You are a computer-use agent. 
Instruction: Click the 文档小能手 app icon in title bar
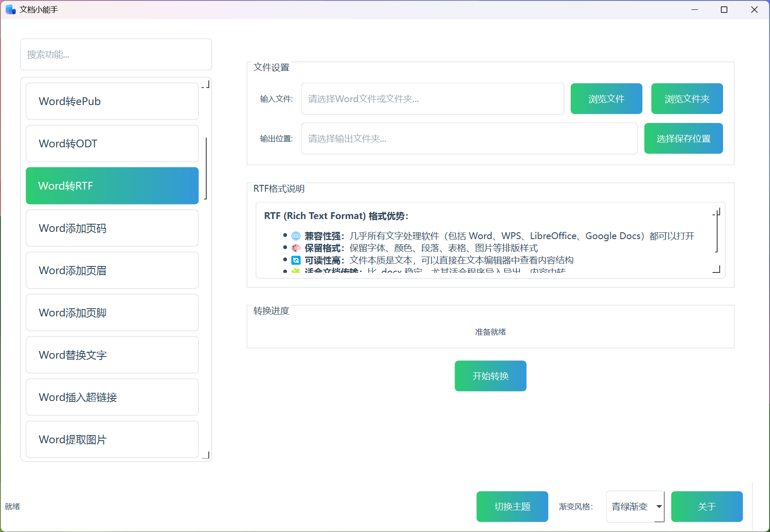(10, 9)
